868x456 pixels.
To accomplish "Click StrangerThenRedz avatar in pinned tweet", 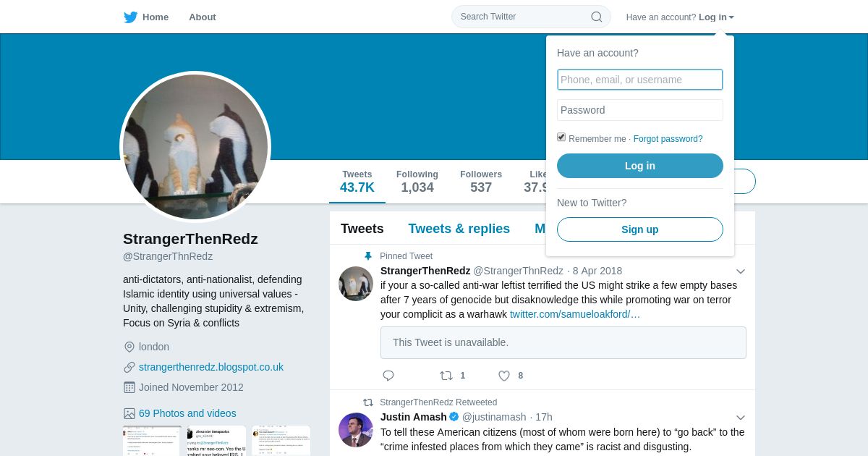I will (x=356, y=284).
